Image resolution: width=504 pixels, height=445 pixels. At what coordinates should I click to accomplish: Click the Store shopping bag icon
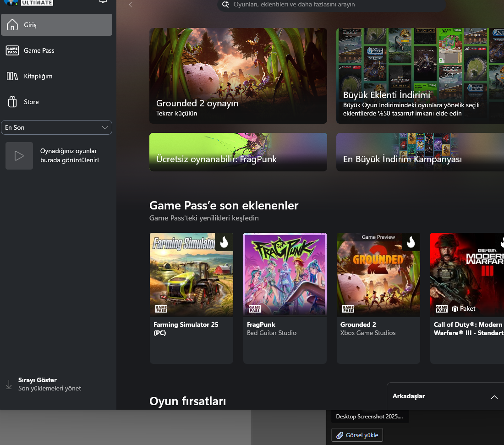point(12,102)
